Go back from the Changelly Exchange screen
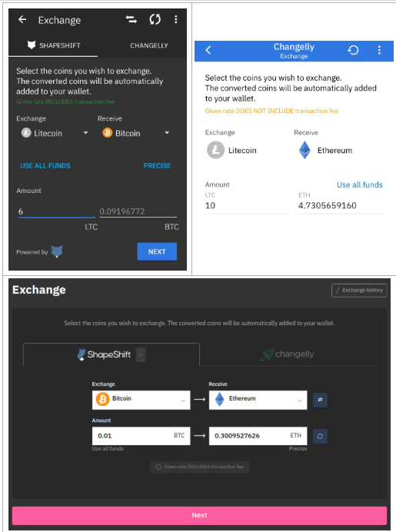396x532 pixels. pyautogui.click(x=208, y=50)
